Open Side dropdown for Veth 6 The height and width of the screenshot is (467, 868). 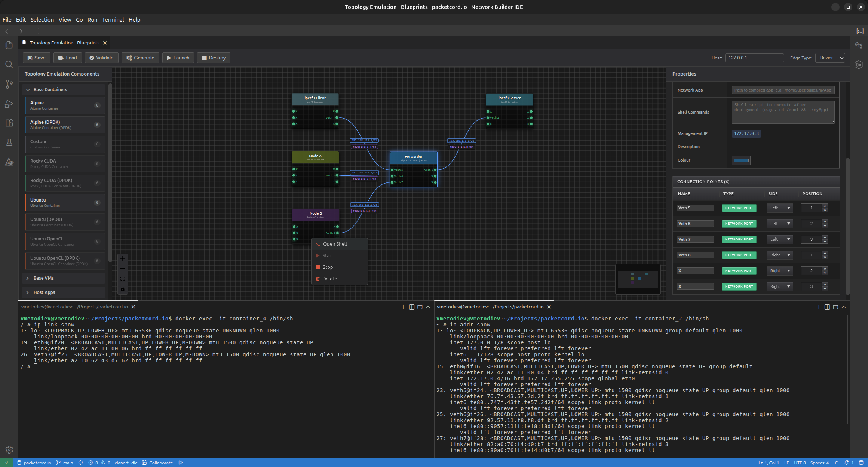tap(780, 224)
